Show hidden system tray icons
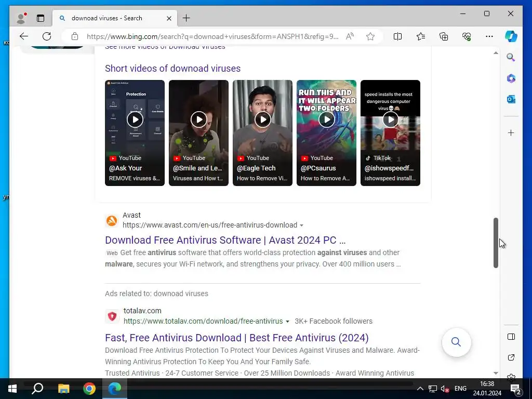 click(x=420, y=389)
